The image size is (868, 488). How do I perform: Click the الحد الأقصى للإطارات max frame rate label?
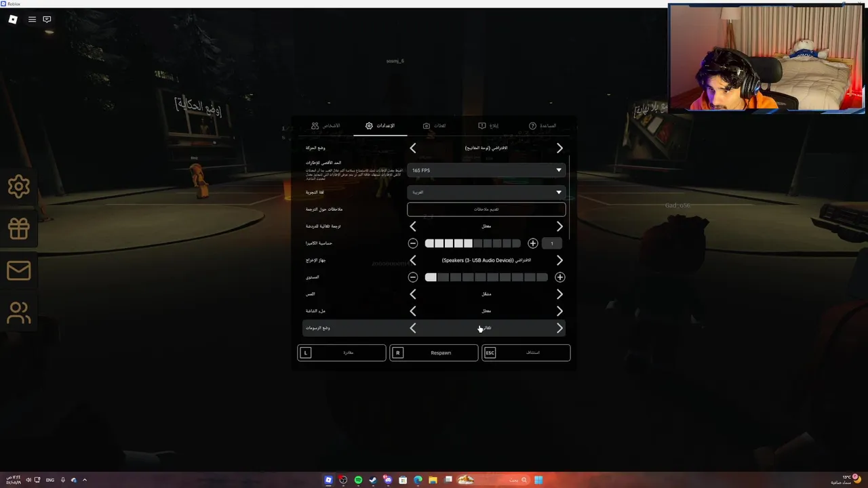323,163
